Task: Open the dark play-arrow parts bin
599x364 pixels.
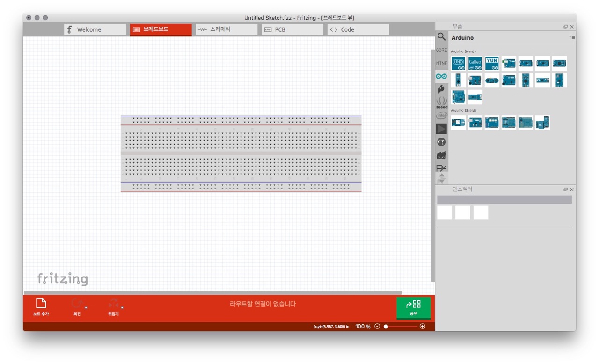Action: click(x=441, y=129)
